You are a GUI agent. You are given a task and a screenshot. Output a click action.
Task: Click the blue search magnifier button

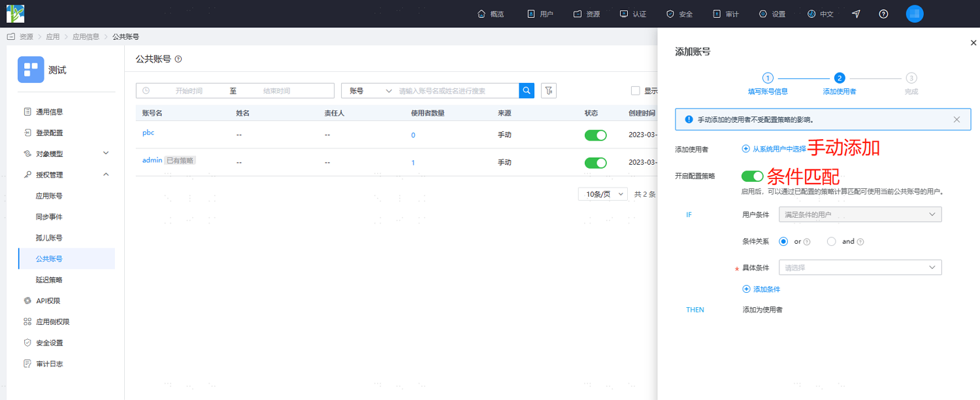(x=527, y=91)
